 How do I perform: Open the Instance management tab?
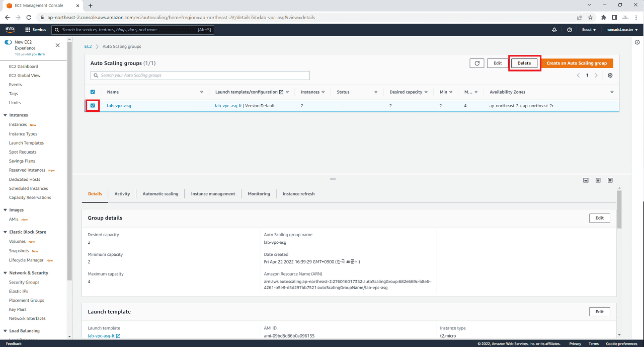point(213,194)
